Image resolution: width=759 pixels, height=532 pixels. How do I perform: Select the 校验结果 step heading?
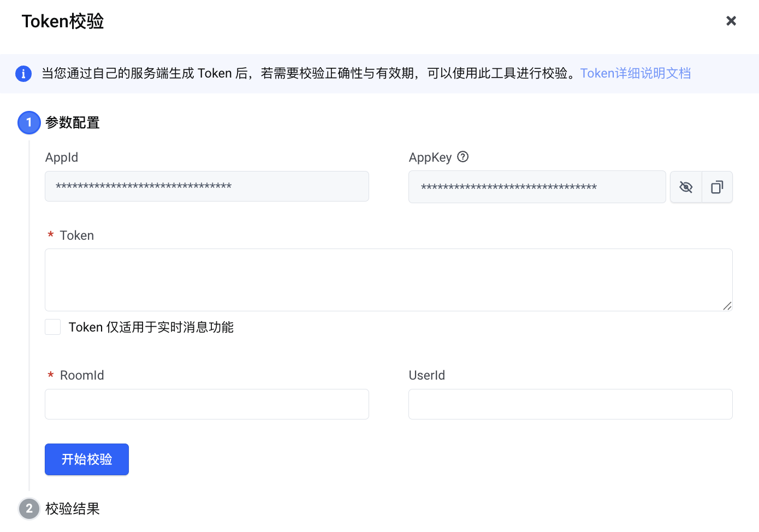tap(73, 509)
